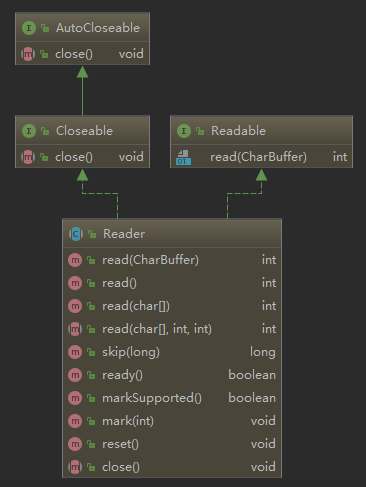
Task: Select read() method in Reader
Action: pos(172,283)
